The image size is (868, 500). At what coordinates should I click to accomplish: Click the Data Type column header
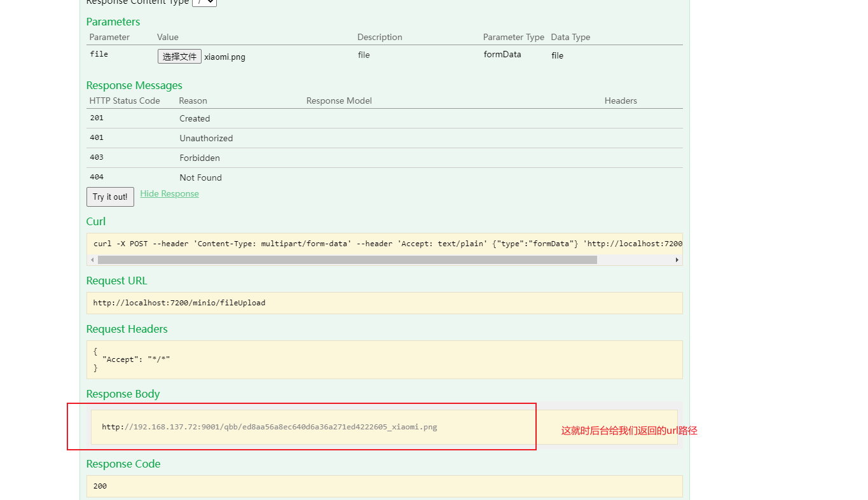coord(570,37)
